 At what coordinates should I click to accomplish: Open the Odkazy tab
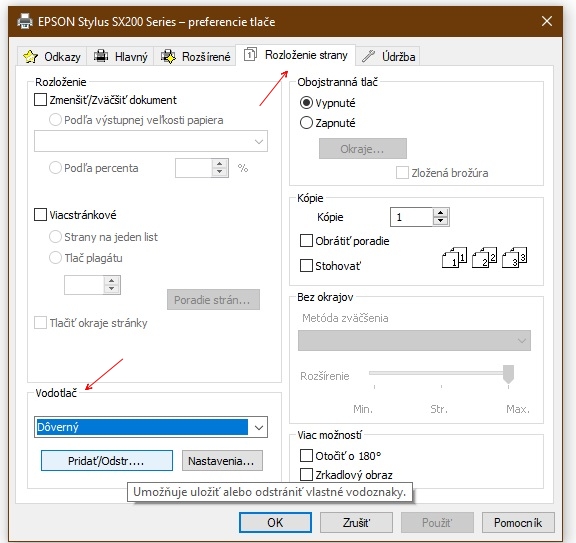click(x=52, y=57)
